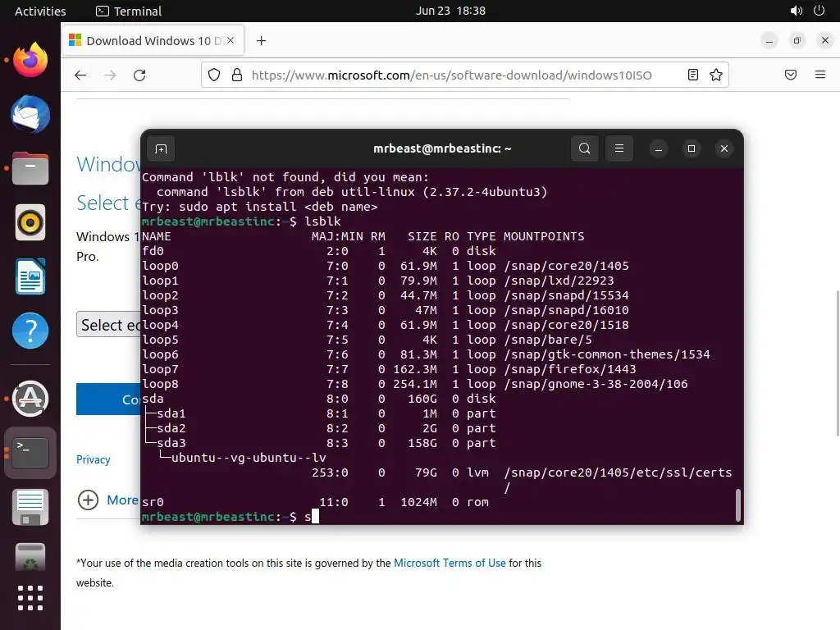Click the 'sudo apt install' suggestion line
This screenshot has width=840, height=630.
click(260, 207)
